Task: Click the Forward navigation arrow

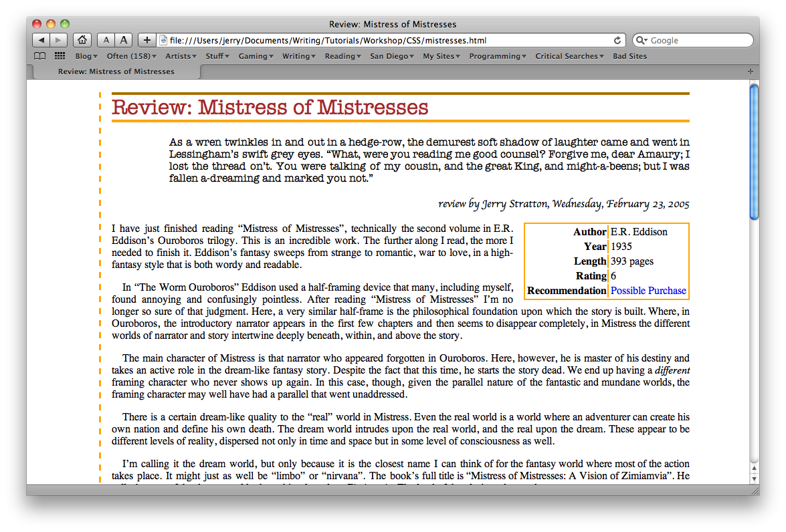Action: tap(59, 41)
